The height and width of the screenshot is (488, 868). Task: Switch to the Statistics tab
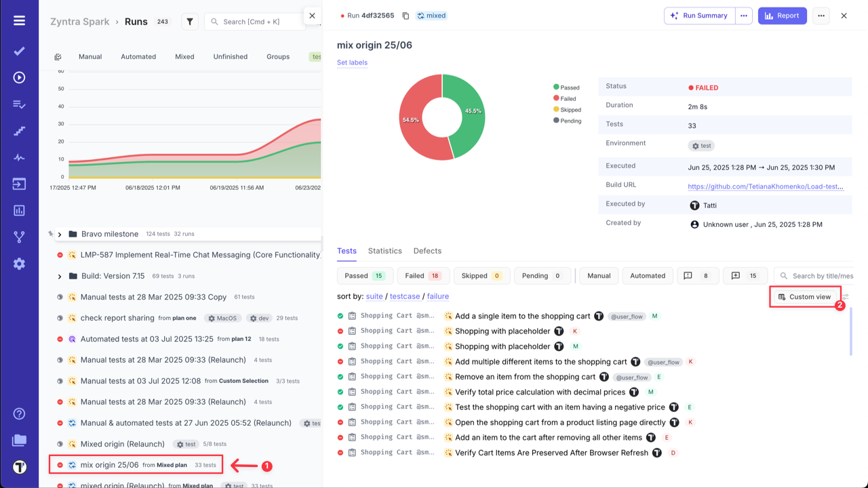[x=384, y=251]
